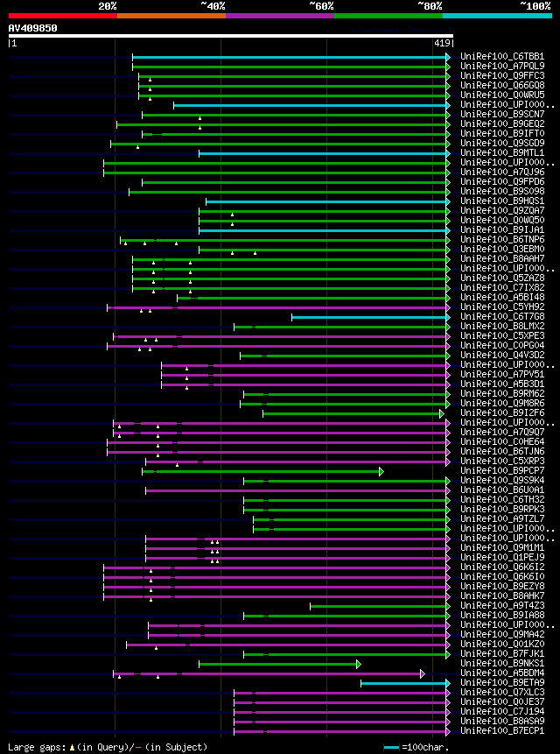Open the UniRef100_B9EZY8 entry
The image size is (560, 754).
click(x=502, y=586)
